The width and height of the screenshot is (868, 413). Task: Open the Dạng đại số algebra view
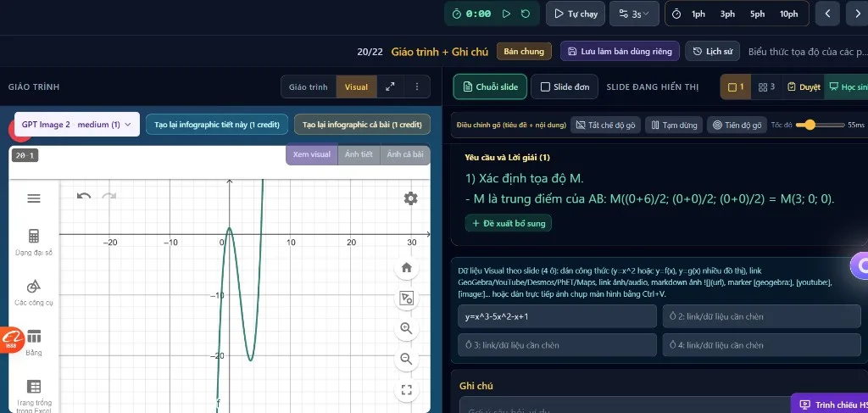click(x=34, y=242)
